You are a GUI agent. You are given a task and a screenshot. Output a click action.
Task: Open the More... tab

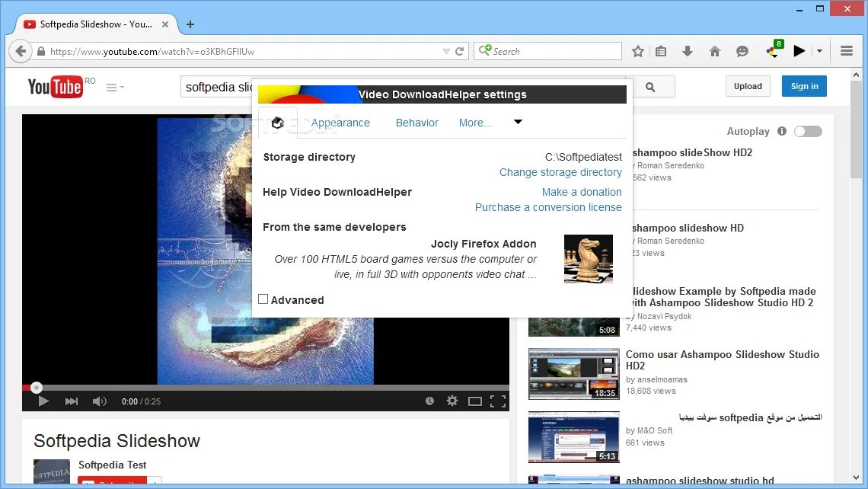coord(475,123)
